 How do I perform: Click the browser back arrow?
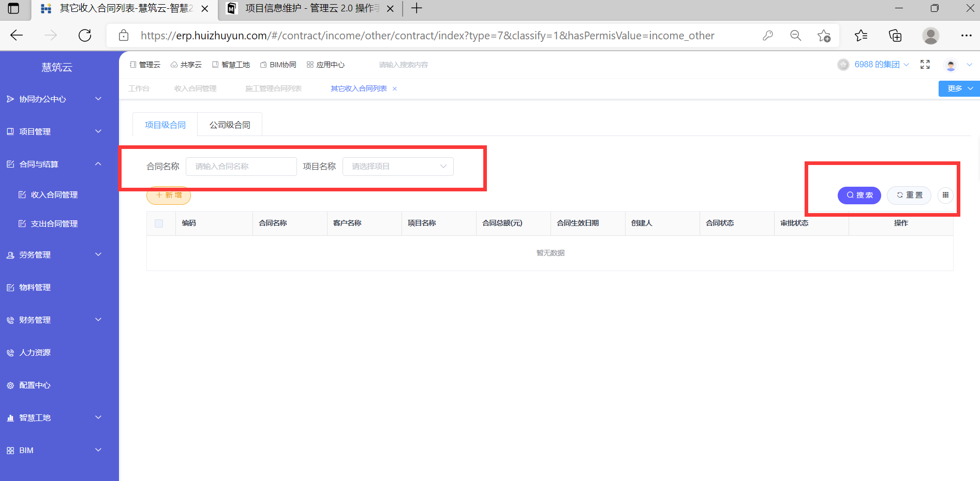(17, 35)
